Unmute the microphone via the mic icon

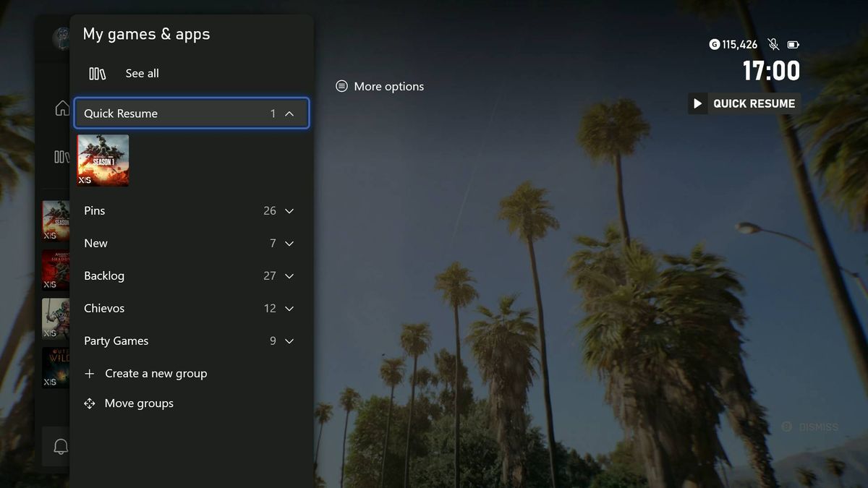click(772, 44)
